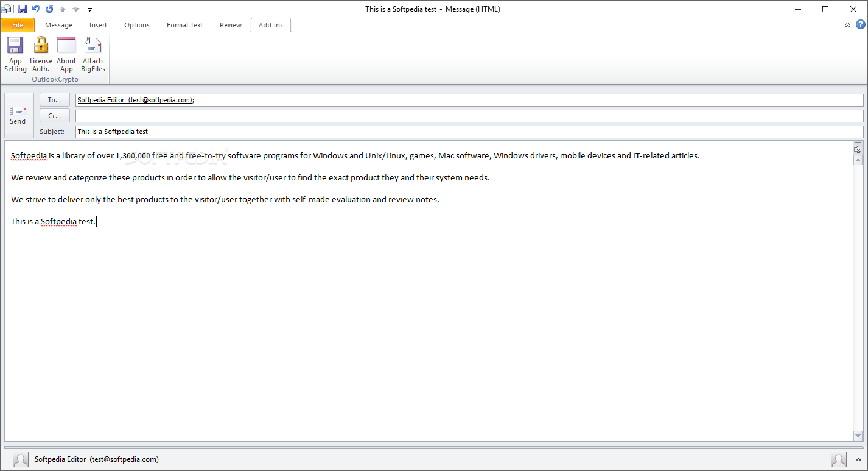Screen dimensions: 868x471
Task: Switch to the Options tab
Action: [137, 25]
